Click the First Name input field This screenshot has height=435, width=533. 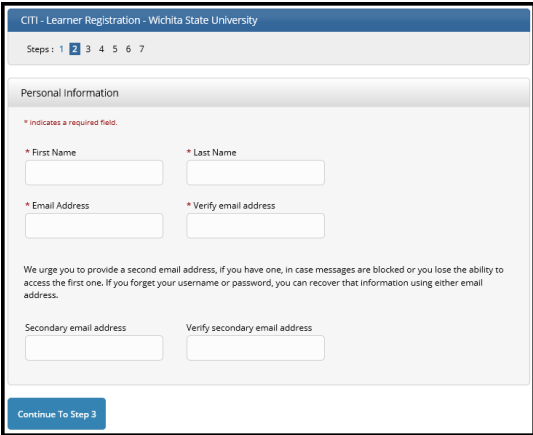pos(94,173)
